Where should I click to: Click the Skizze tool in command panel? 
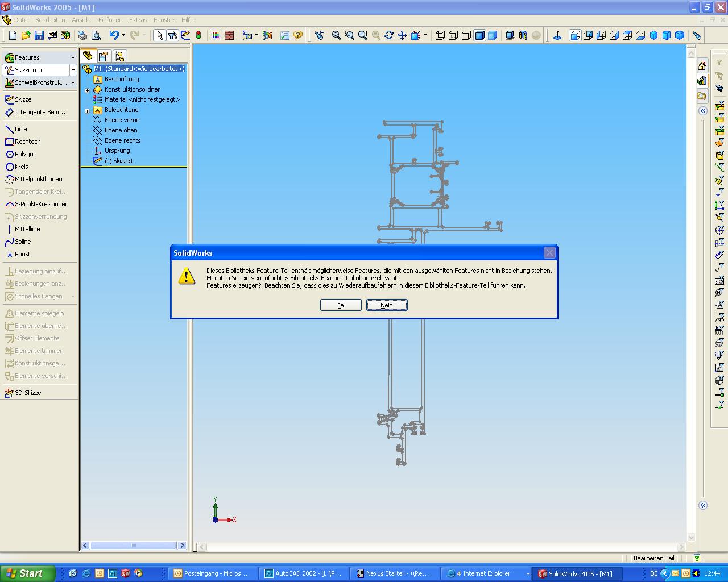tap(18, 99)
